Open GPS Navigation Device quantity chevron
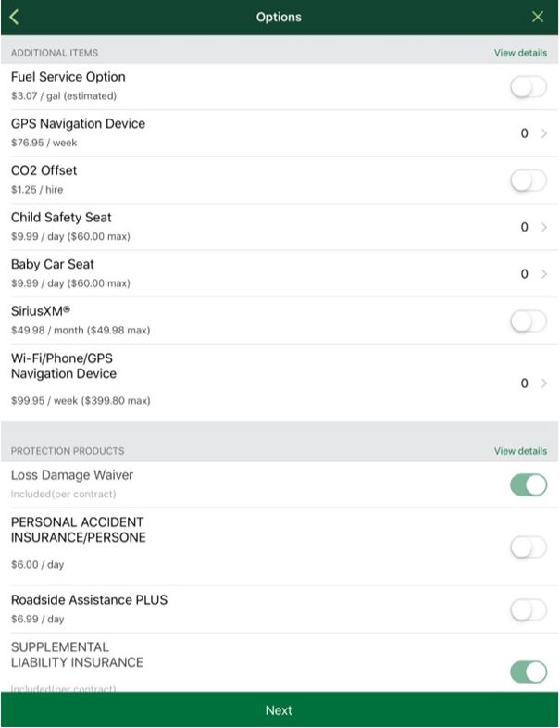 coord(544,133)
